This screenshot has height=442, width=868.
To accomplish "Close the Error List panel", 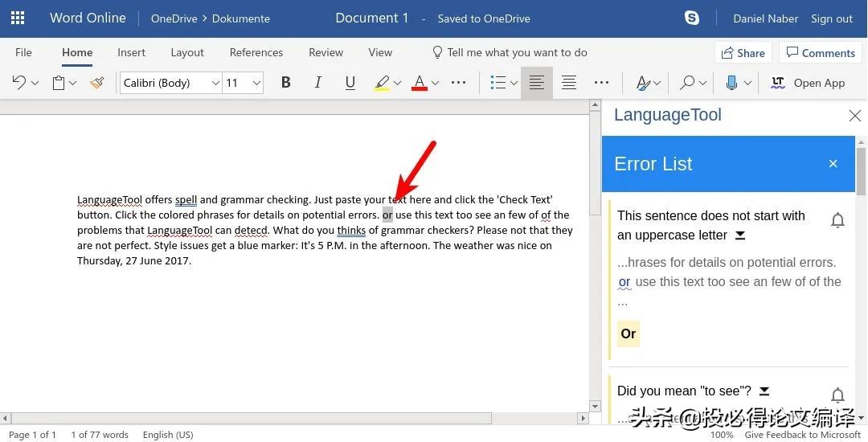I will click(833, 164).
